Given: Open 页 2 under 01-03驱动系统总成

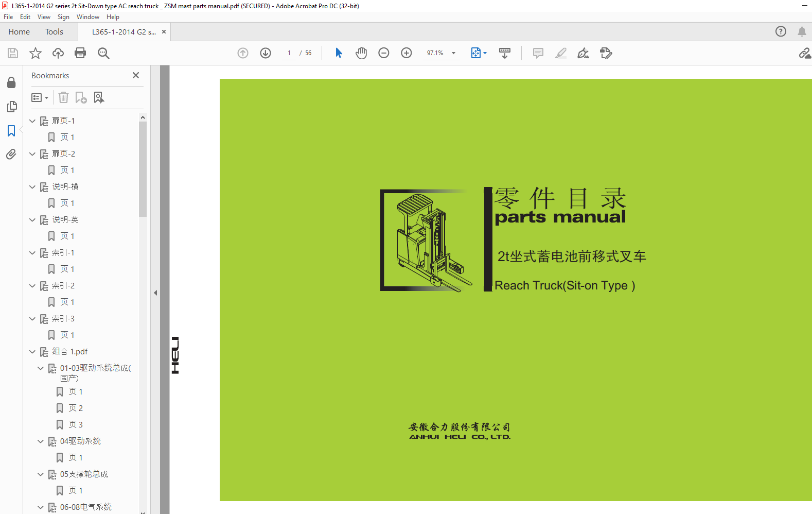Looking at the screenshot, I should tap(76, 408).
